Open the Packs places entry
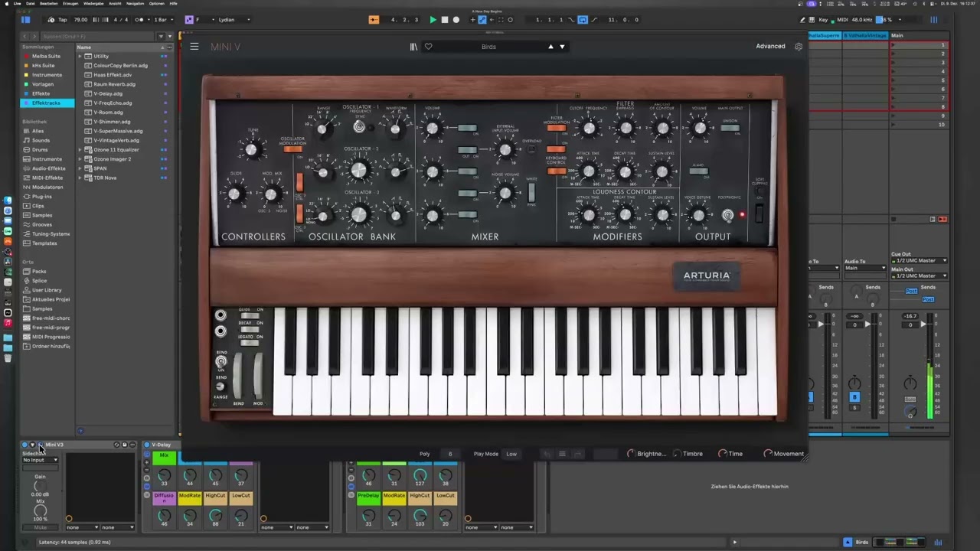The width and height of the screenshot is (980, 551). [39, 272]
